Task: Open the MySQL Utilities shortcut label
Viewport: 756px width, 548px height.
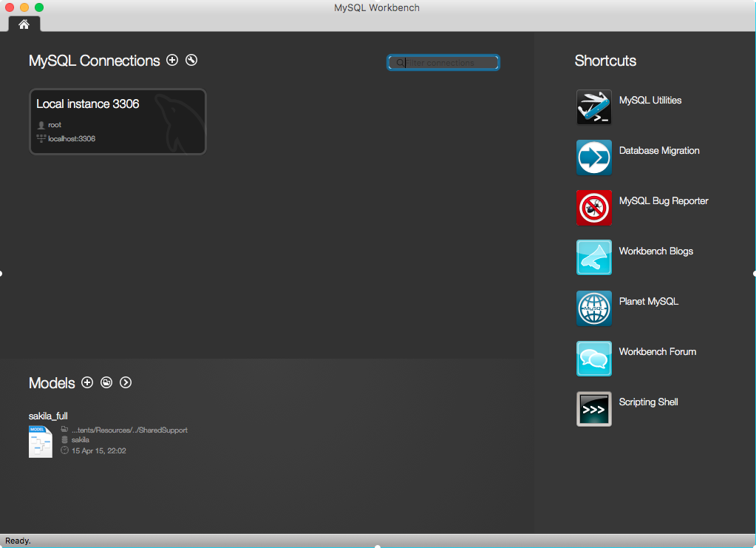Action: coord(650,101)
